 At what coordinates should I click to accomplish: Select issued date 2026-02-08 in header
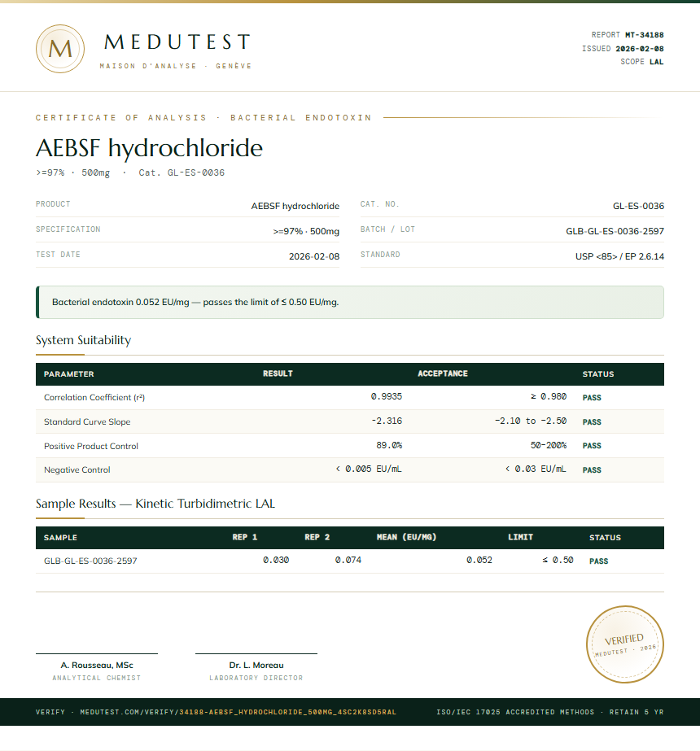pos(640,49)
